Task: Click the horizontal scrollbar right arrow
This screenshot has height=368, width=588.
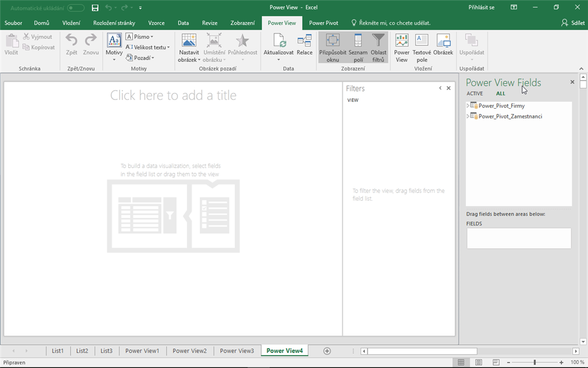Action: point(576,351)
